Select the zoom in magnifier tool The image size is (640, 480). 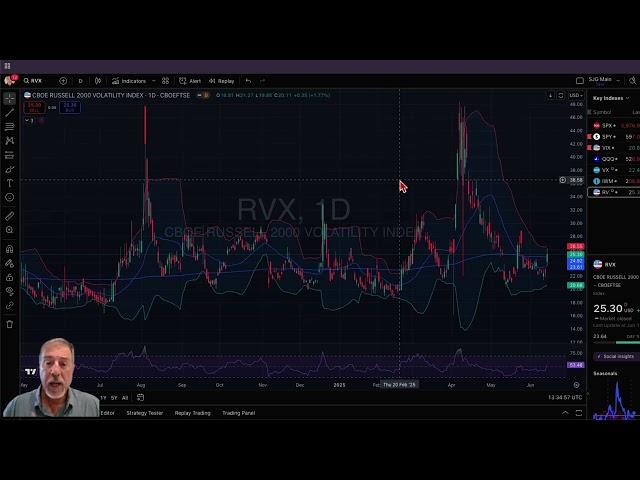(9, 230)
